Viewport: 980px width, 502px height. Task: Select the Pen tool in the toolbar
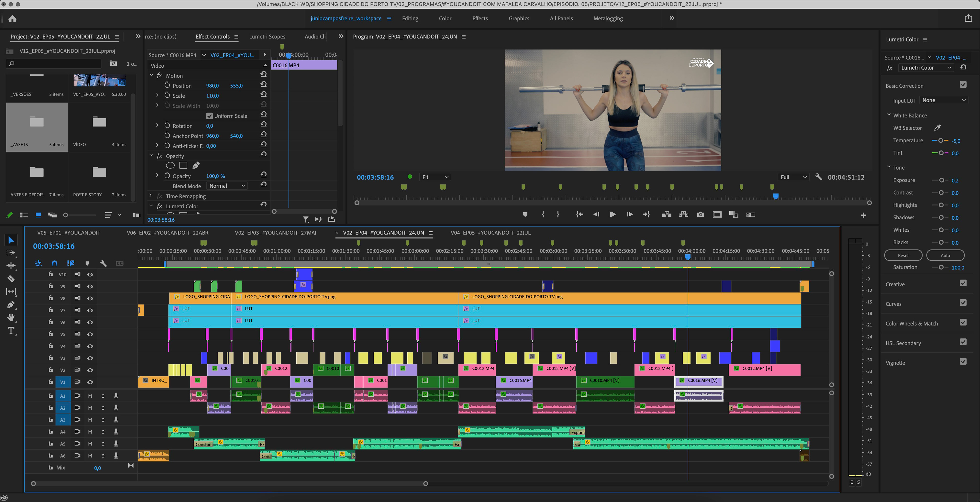point(11,304)
